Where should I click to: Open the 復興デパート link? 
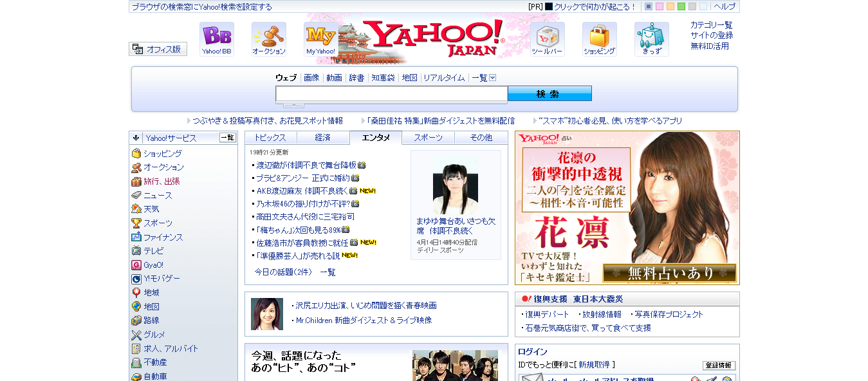click(x=547, y=315)
